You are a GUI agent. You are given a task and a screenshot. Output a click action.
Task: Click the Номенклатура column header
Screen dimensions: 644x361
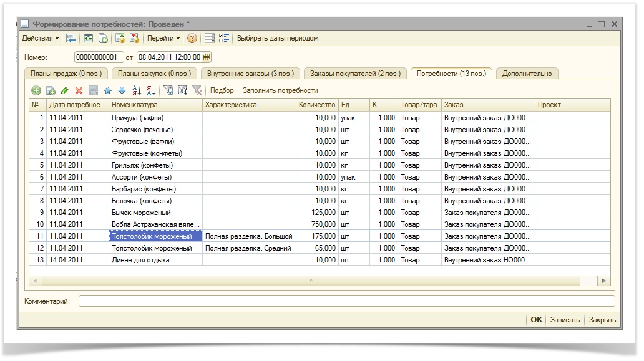point(155,105)
